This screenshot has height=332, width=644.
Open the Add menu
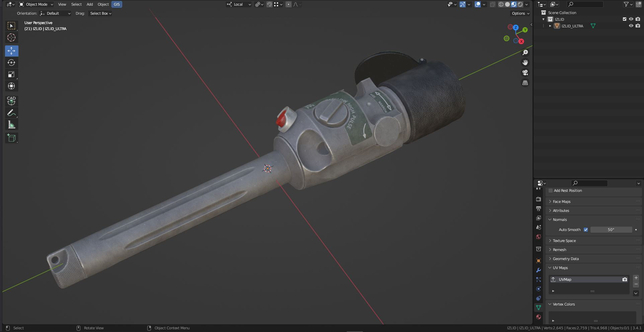click(x=90, y=4)
